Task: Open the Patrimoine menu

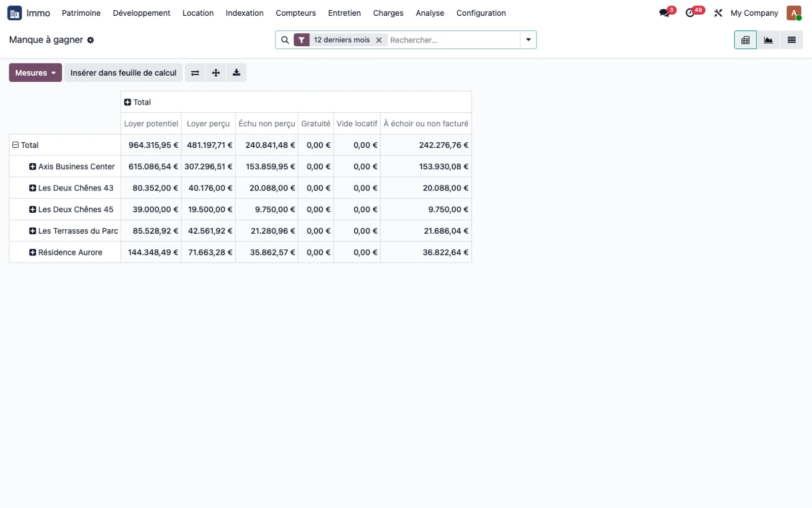Action: 81,13
